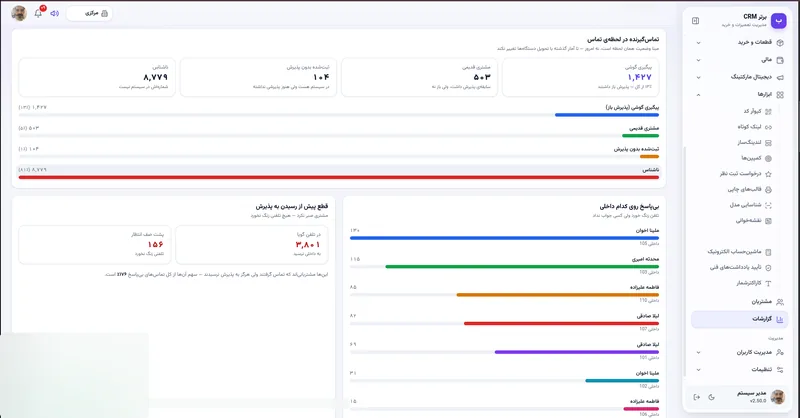
Task: Open مدیر سیستم profile in sidebar footer
Action: tap(759, 397)
